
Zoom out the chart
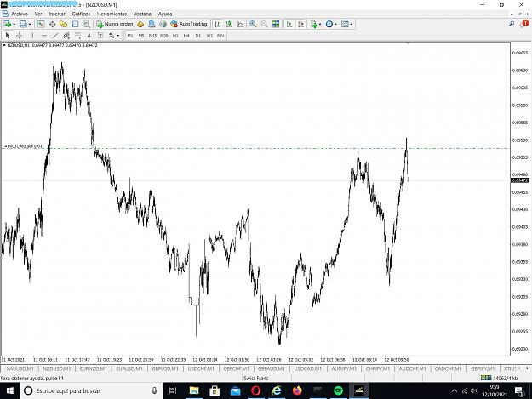click(264, 24)
